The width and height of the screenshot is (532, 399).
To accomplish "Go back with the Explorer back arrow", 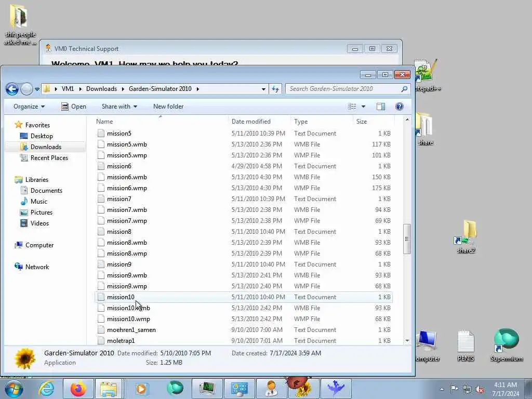I will 12,89.
